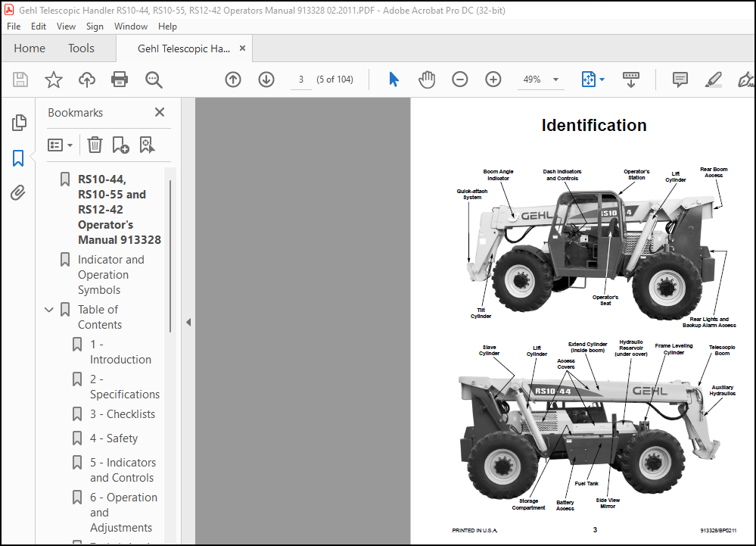Open Find text magnifier tool
756x546 pixels.
(154, 80)
